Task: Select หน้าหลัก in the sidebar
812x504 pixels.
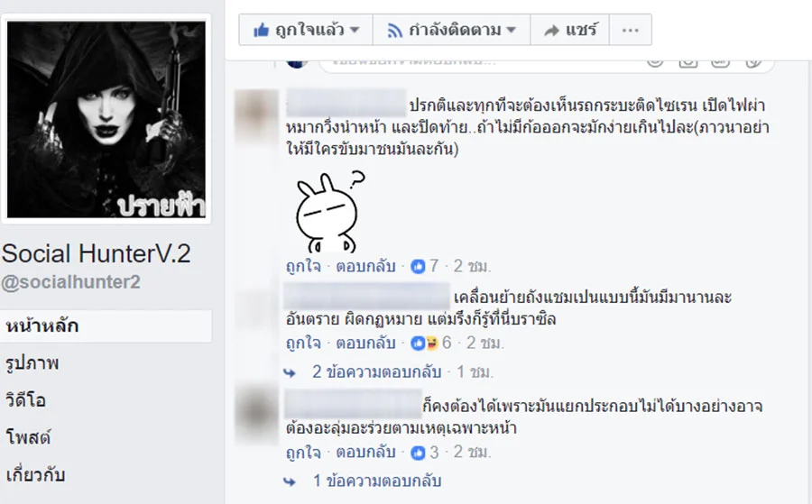Action: click(x=106, y=326)
